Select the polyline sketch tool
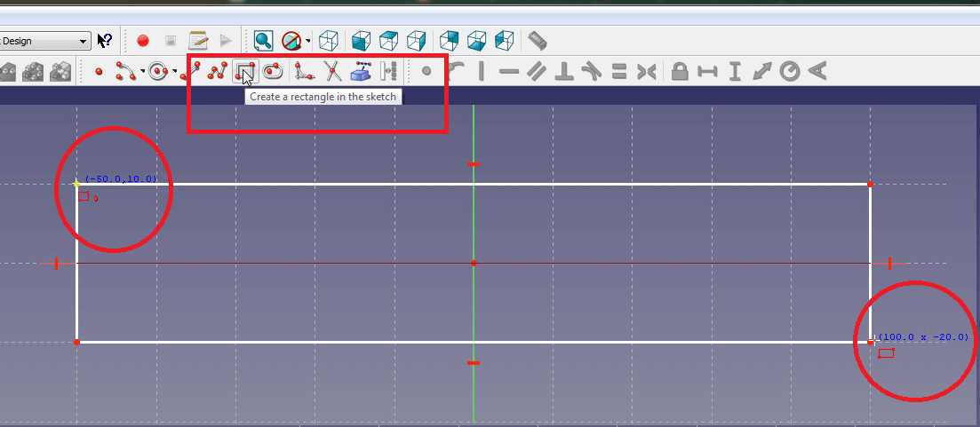The height and width of the screenshot is (427, 980). [219, 71]
